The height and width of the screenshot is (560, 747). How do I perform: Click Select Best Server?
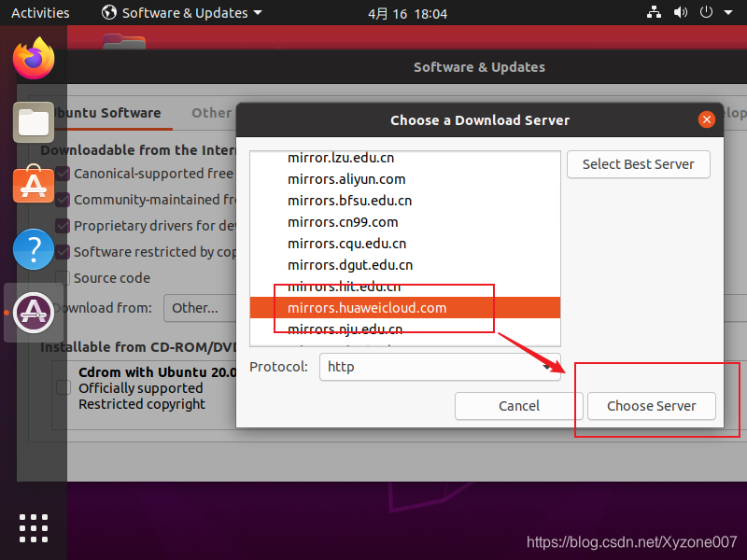(639, 164)
